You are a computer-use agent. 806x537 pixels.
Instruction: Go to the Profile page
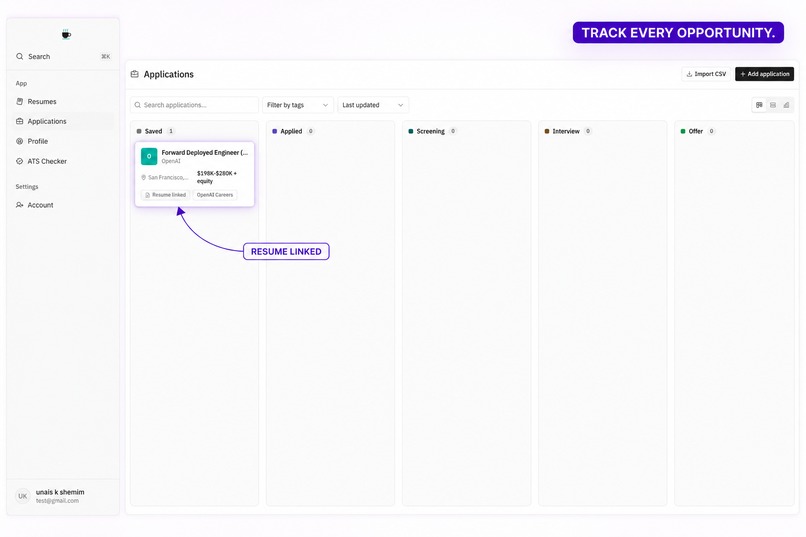point(63,141)
